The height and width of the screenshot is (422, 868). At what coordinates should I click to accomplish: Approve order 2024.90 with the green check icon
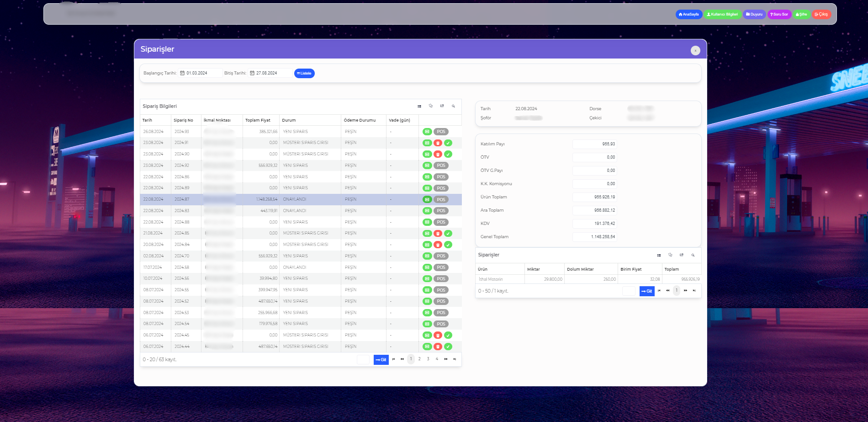coord(448,155)
